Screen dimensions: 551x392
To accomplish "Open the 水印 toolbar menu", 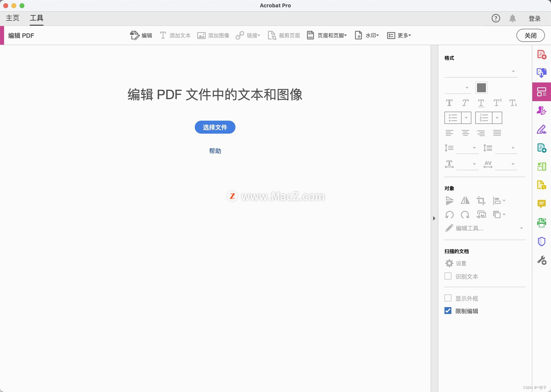I will [x=367, y=35].
